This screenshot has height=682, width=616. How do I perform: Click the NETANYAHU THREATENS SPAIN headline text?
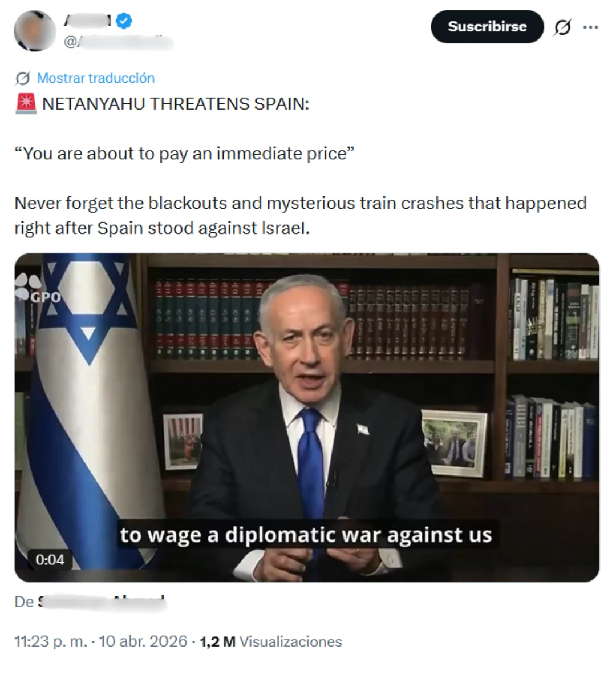click(x=176, y=104)
